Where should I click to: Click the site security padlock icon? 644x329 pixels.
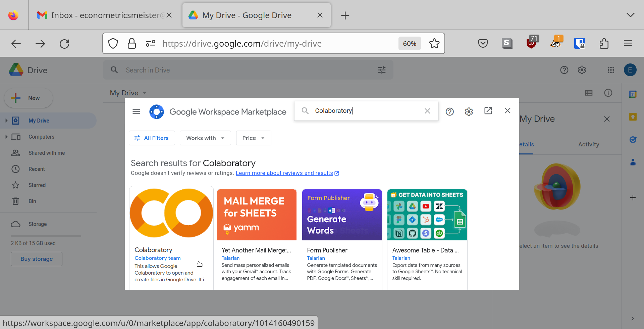click(x=132, y=43)
